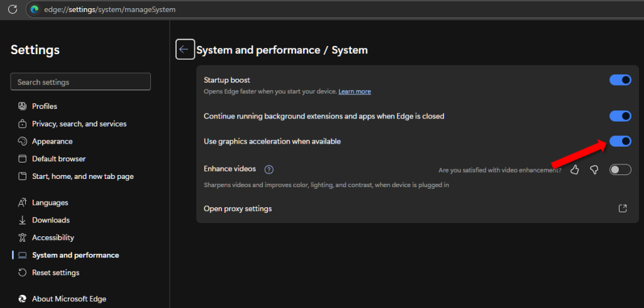The image size is (644, 308).
Task: Click the Profiles icon in sidebar
Action: [x=23, y=106]
